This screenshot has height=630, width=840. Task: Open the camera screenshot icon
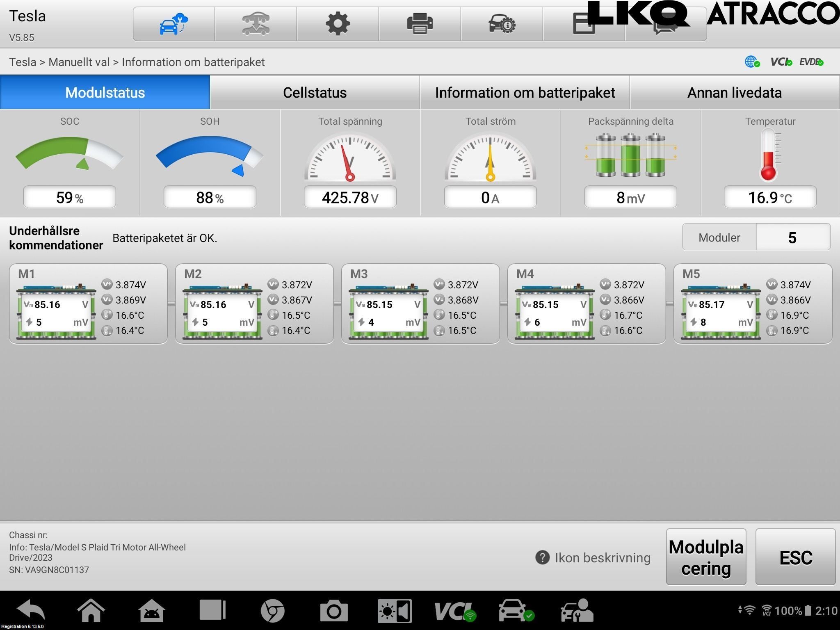coord(333,611)
